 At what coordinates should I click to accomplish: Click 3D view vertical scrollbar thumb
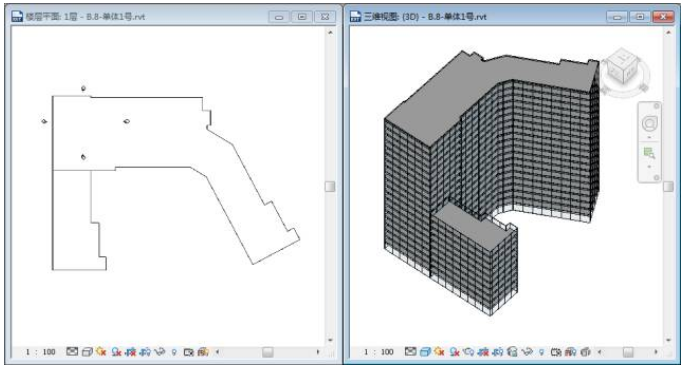point(668,186)
